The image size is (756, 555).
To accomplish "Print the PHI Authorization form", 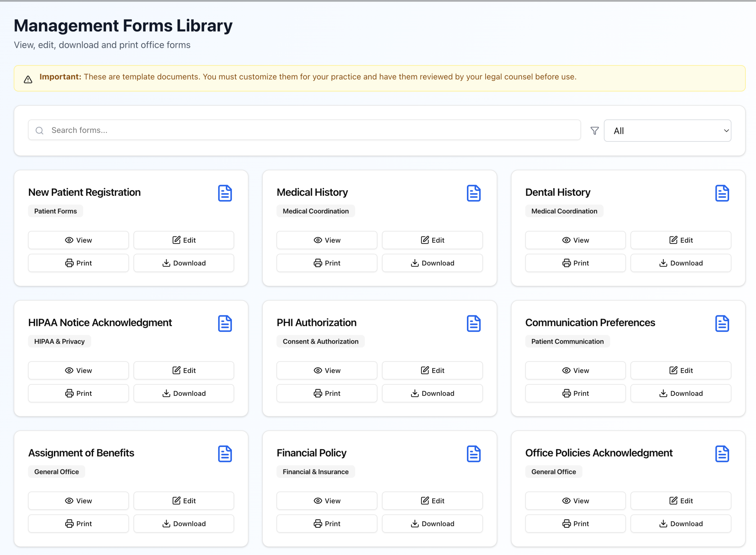I will click(327, 393).
